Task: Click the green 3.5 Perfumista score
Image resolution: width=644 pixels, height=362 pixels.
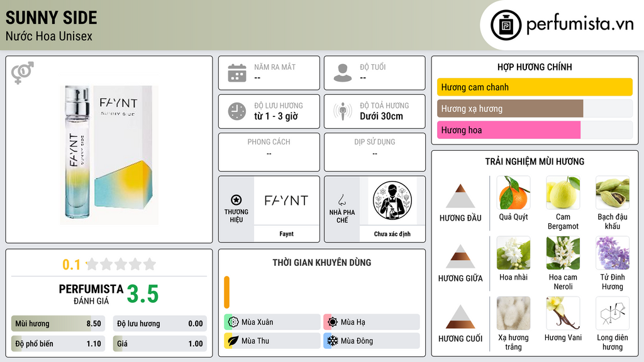Action: [143, 294]
